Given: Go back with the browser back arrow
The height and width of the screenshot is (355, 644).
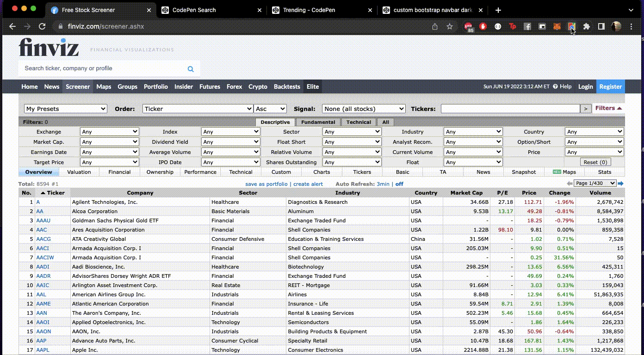Looking at the screenshot, I should coord(12,26).
